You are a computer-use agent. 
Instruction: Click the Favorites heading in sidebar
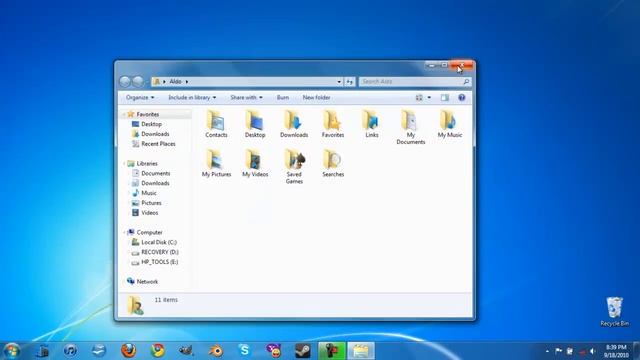point(148,114)
